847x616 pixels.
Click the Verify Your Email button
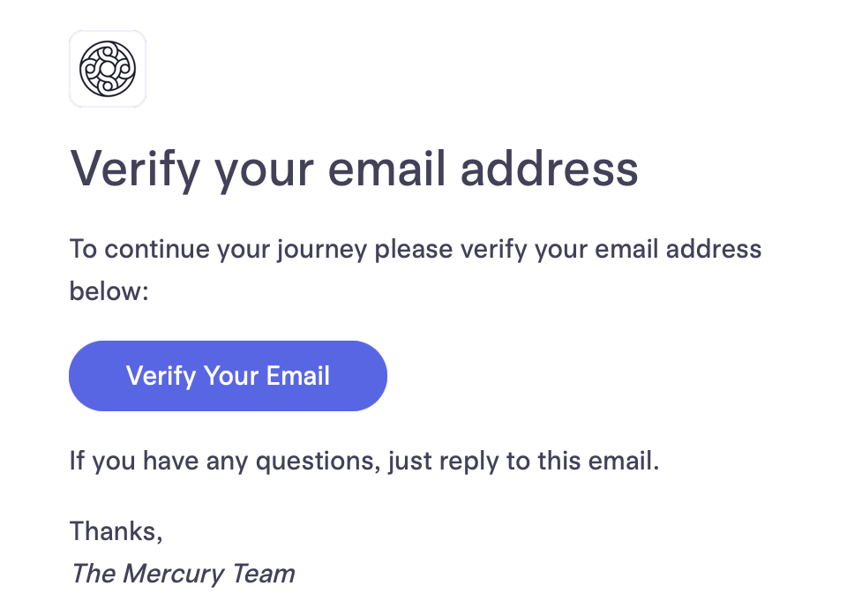228,376
